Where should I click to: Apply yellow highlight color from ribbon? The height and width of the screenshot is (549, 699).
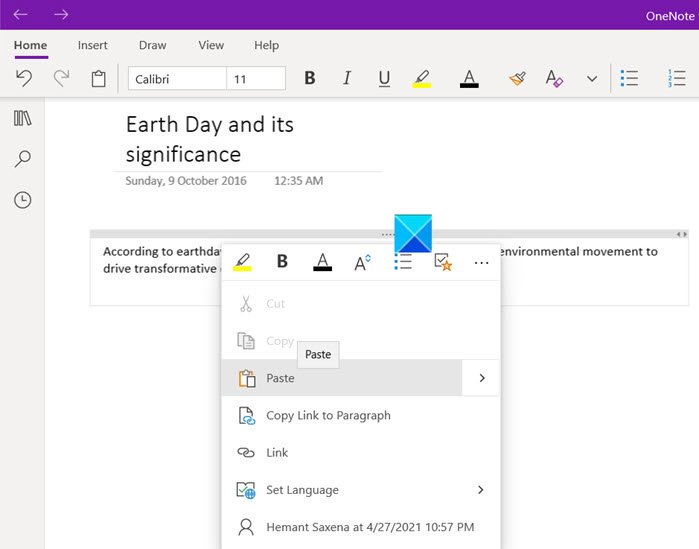pos(422,79)
